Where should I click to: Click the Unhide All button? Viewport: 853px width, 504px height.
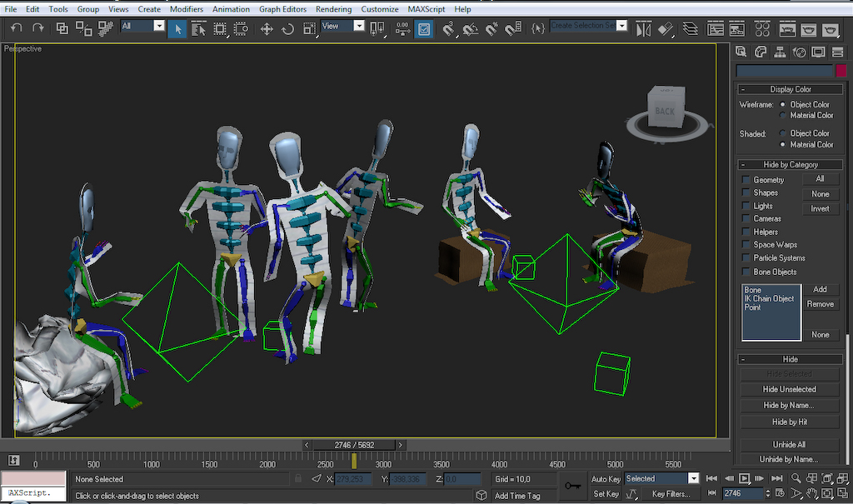790,444
